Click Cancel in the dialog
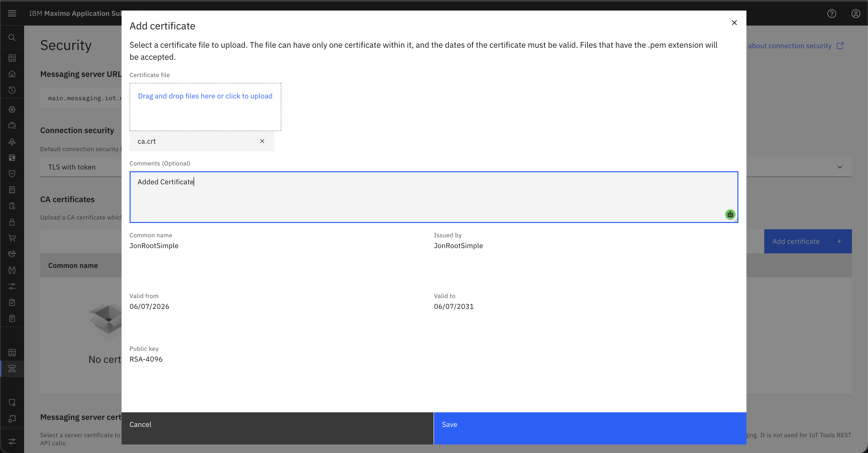Image resolution: width=868 pixels, height=453 pixels. [277, 428]
